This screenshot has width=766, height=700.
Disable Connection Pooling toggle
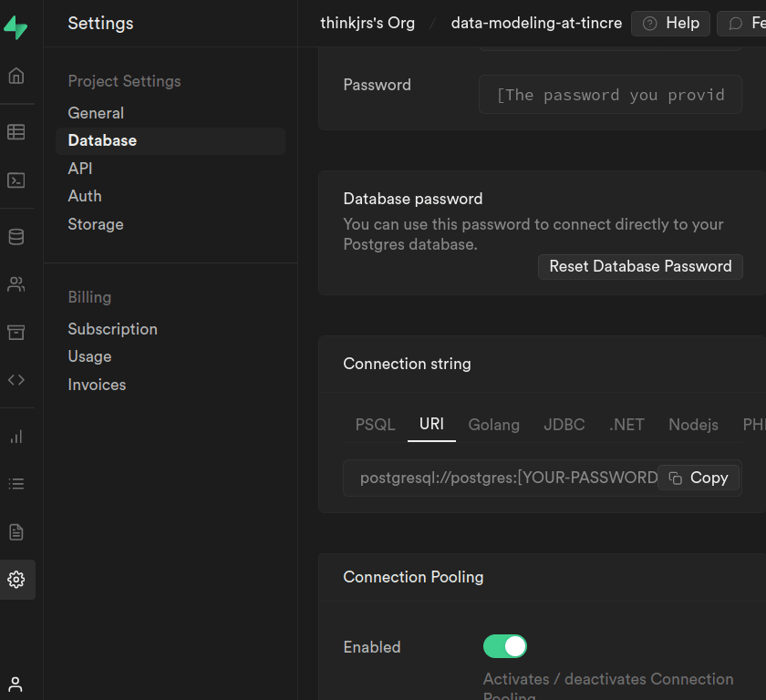coord(504,646)
